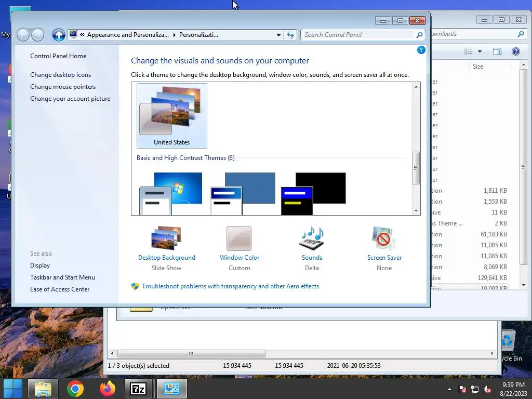The width and height of the screenshot is (532, 399).
Task: Open the view dropdown arrow in Explorer window
Action: pyautogui.click(x=480, y=51)
